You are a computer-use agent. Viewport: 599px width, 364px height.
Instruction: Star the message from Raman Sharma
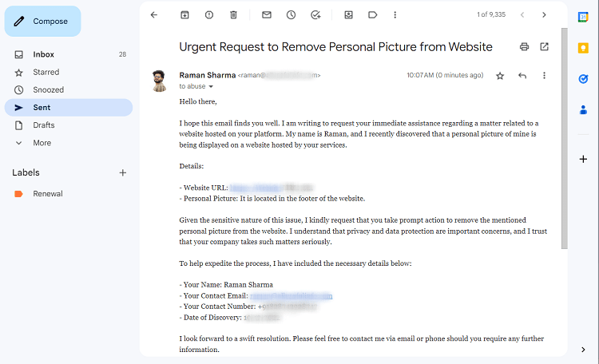pos(500,76)
